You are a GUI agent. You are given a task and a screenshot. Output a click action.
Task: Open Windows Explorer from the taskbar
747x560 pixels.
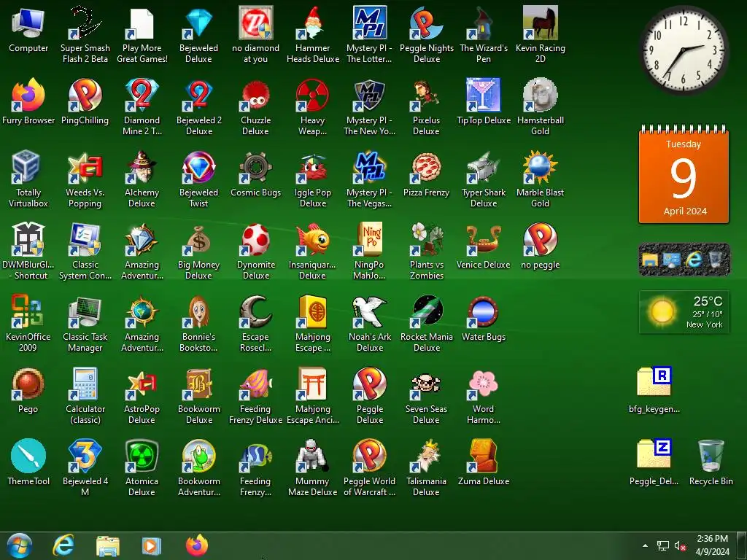[x=108, y=545]
